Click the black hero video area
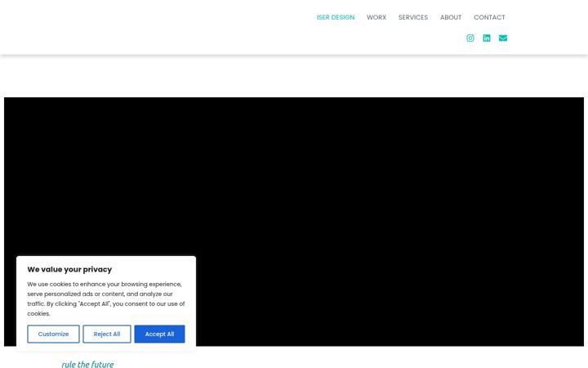 point(294,222)
